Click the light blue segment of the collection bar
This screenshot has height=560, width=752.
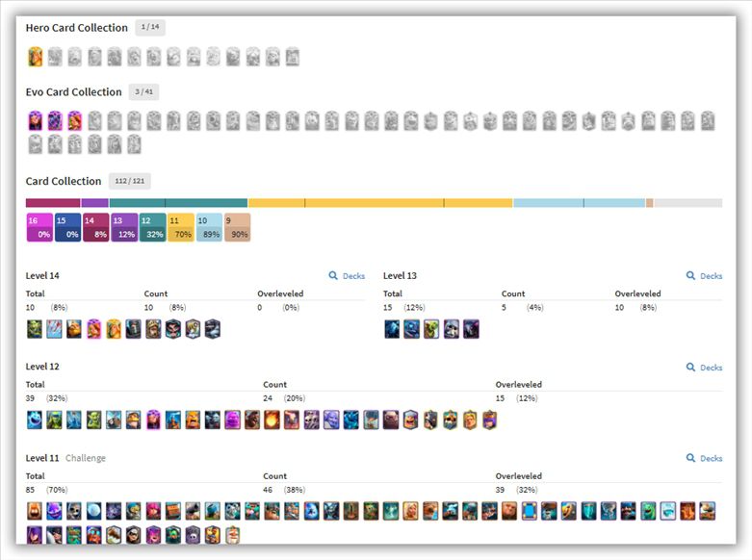coord(580,203)
